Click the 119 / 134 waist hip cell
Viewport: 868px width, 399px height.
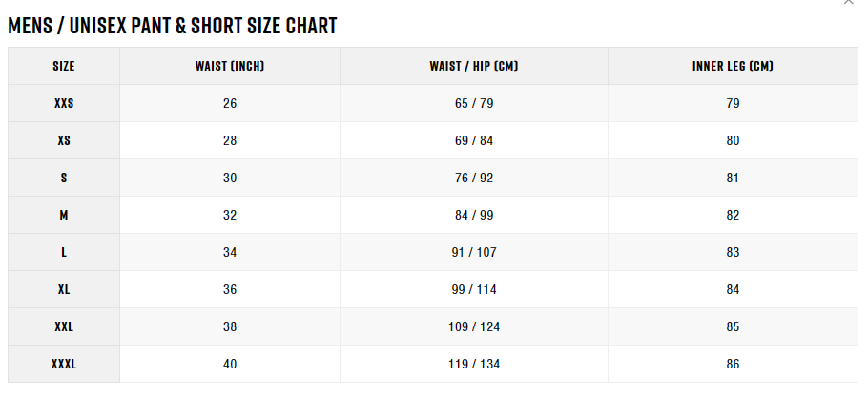point(474,364)
